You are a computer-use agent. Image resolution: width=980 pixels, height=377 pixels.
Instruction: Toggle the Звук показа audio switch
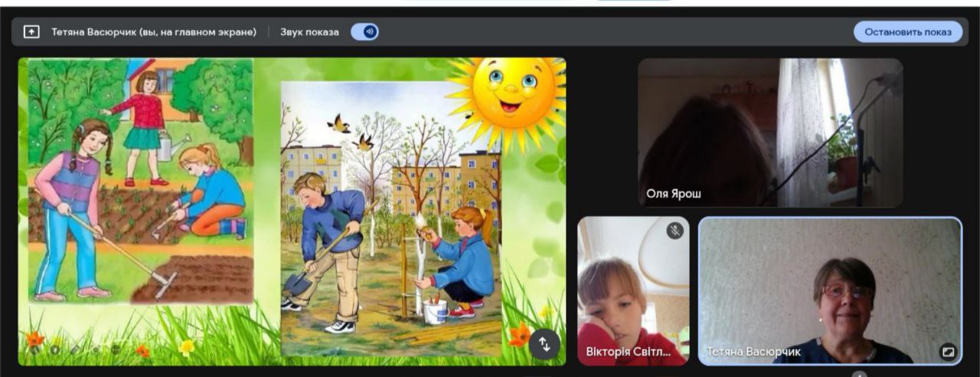pos(364,31)
